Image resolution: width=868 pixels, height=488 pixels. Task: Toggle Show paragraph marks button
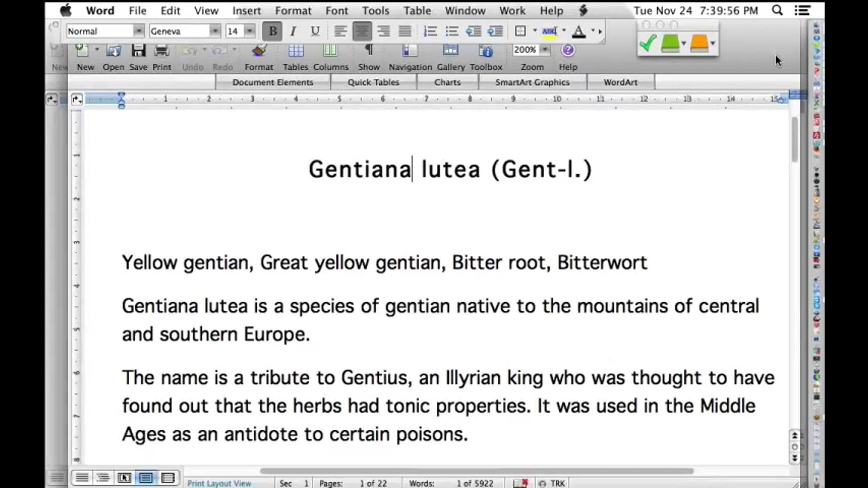(x=369, y=51)
